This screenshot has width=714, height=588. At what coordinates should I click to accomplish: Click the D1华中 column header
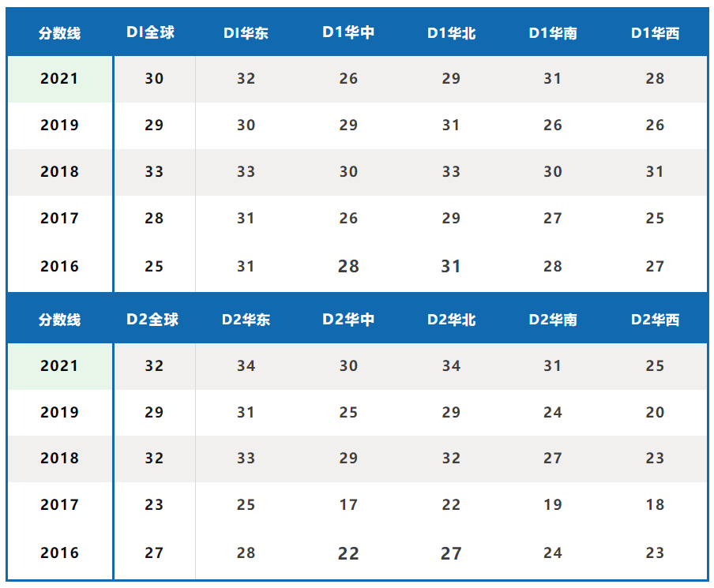click(x=348, y=32)
